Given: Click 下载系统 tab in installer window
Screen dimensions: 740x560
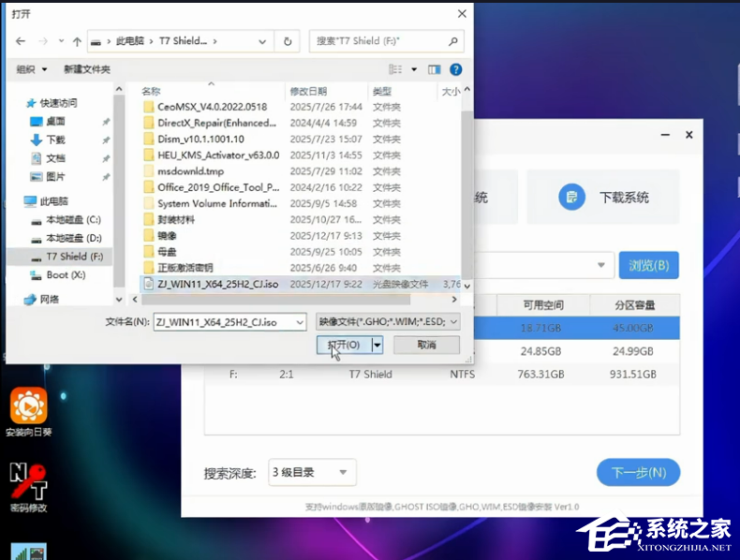Looking at the screenshot, I should point(603,197).
